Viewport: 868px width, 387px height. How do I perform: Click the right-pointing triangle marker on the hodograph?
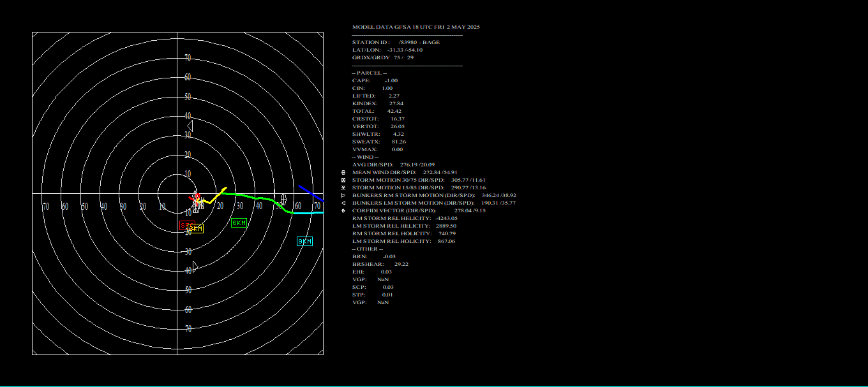[x=196, y=266]
